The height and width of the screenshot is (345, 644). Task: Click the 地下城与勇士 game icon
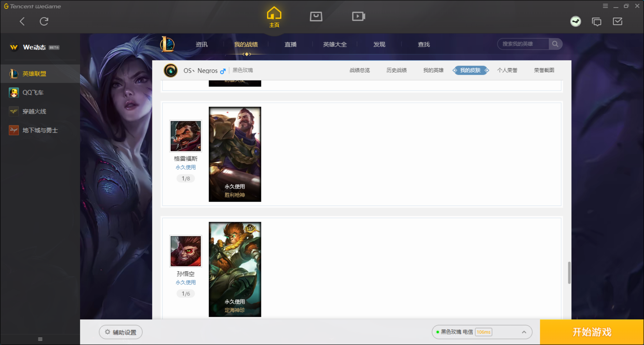click(14, 130)
